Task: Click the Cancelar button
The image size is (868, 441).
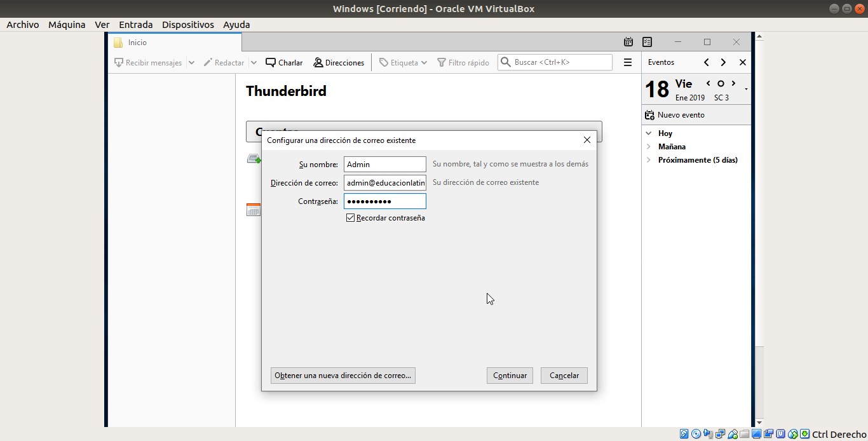Action: pos(564,376)
